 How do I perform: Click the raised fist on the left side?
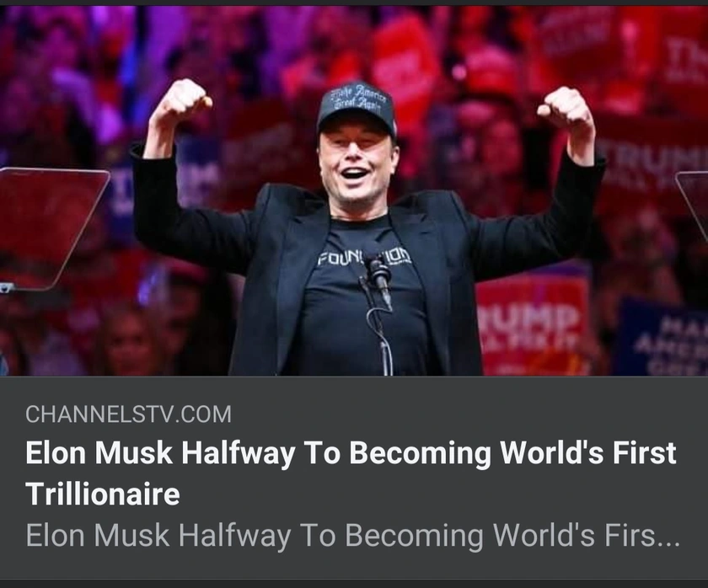185,102
